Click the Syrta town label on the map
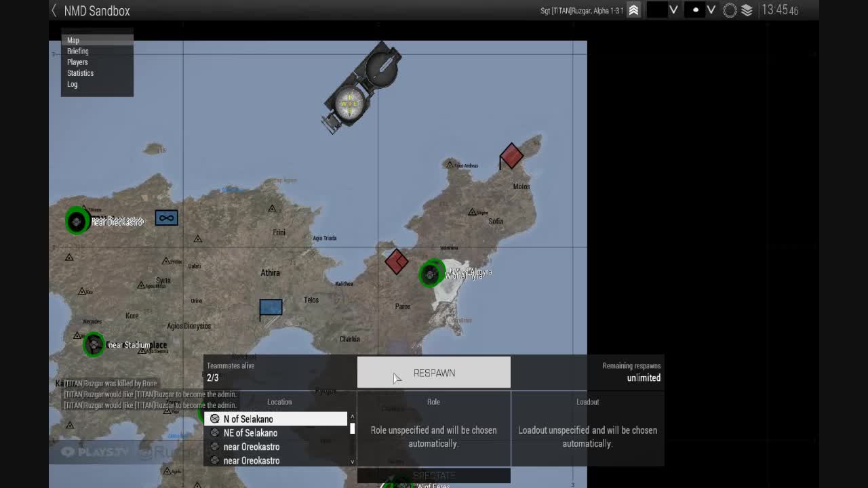 point(163,280)
